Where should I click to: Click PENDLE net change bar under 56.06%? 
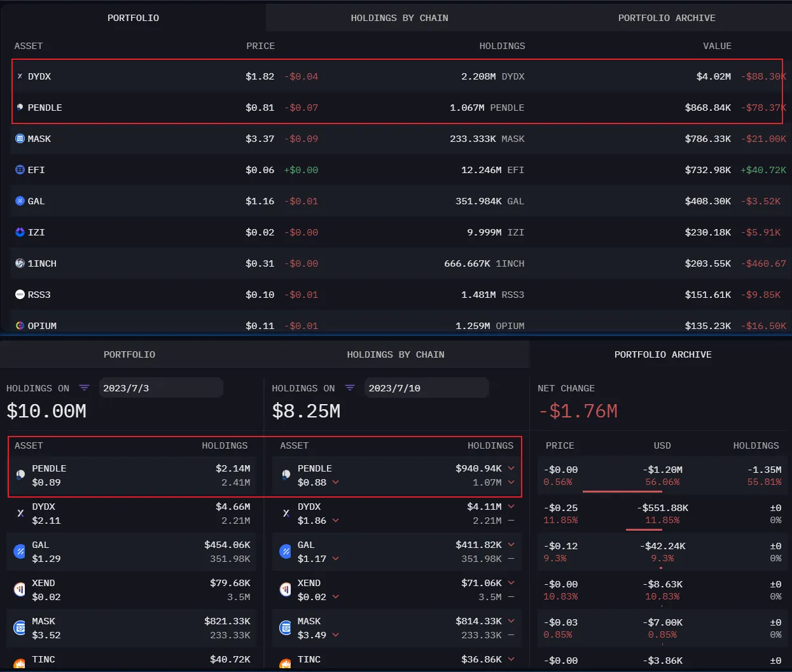(x=622, y=491)
